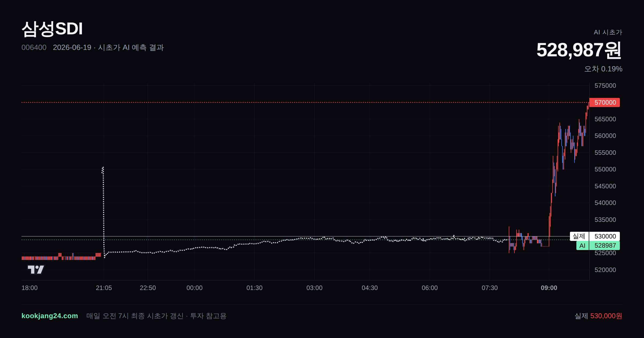Click the red 570000 price label
This screenshot has height=338, width=644.
[x=605, y=102]
